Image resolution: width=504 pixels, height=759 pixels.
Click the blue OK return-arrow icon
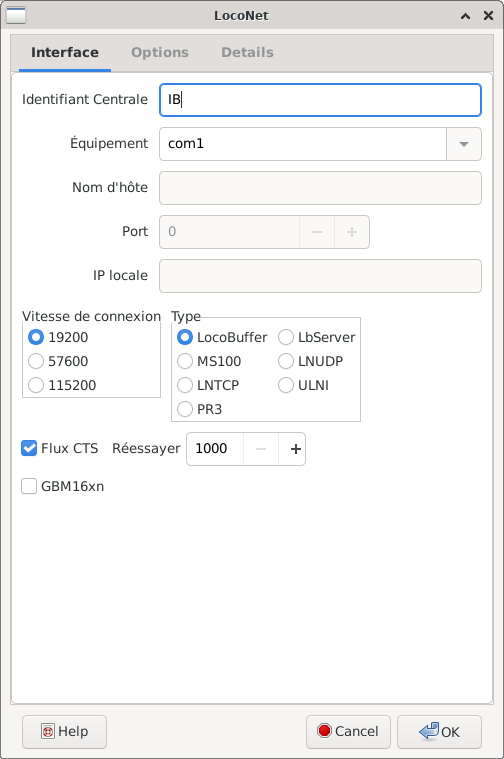coord(429,731)
